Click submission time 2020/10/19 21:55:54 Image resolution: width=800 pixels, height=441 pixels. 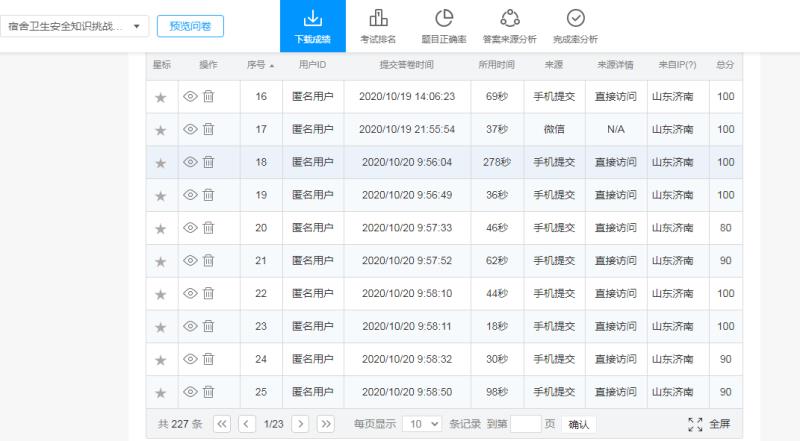pyautogui.click(x=407, y=129)
